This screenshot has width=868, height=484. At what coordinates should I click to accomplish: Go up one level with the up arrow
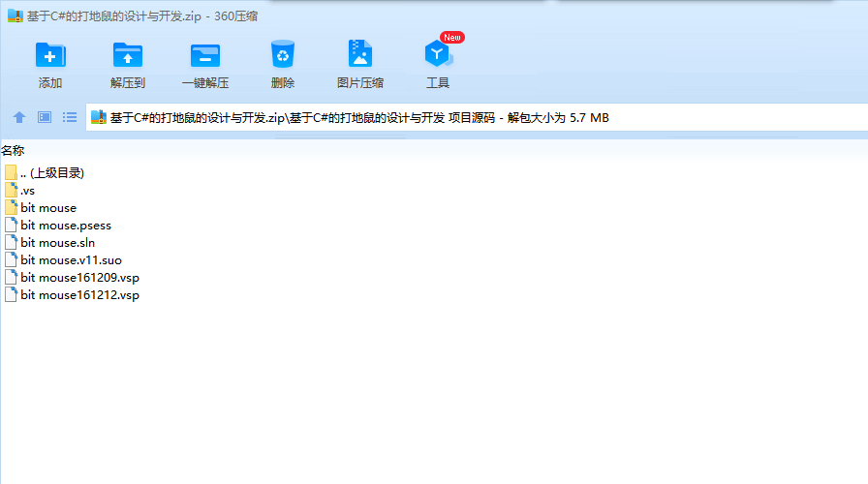(19, 117)
